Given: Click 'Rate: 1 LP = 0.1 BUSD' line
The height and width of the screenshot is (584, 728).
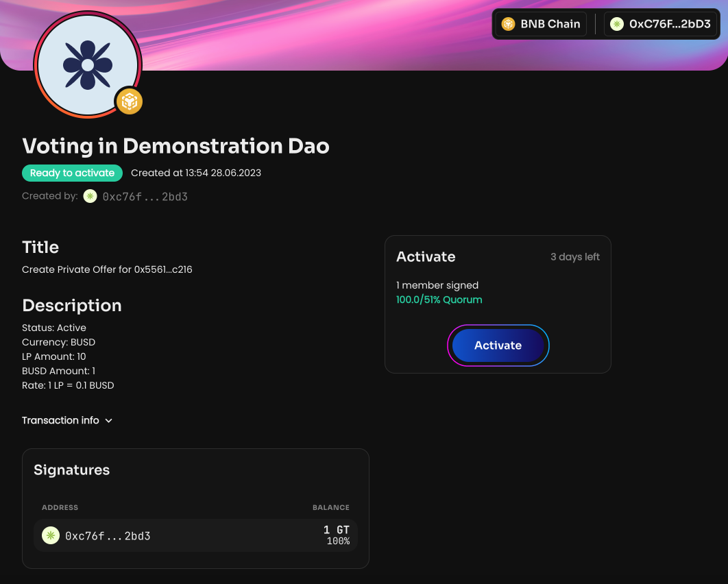Looking at the screenshot, I should 68,385.
